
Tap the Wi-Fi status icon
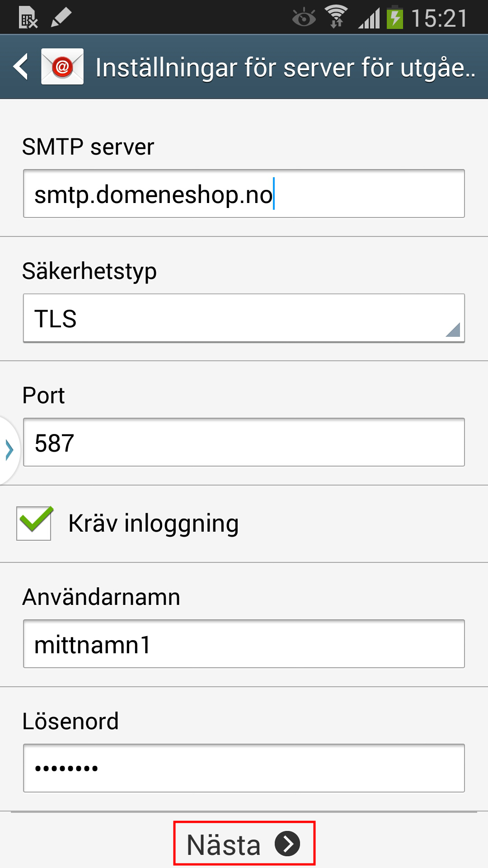[336, 17]
